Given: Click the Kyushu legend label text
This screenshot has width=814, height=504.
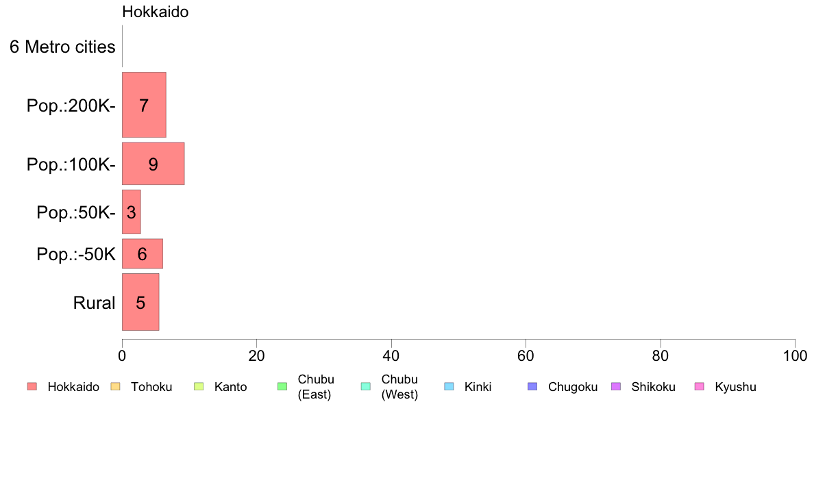Looking at the screenshot, I should (735, 387).
